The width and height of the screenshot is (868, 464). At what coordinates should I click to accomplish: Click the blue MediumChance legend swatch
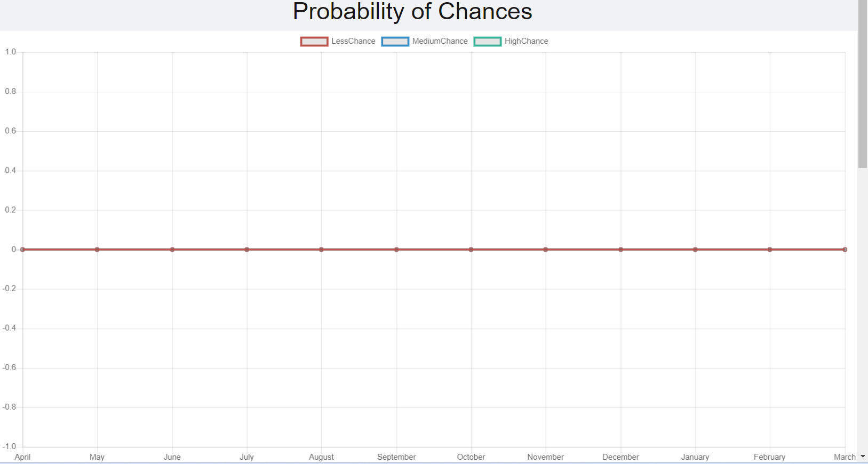(395, 42)
